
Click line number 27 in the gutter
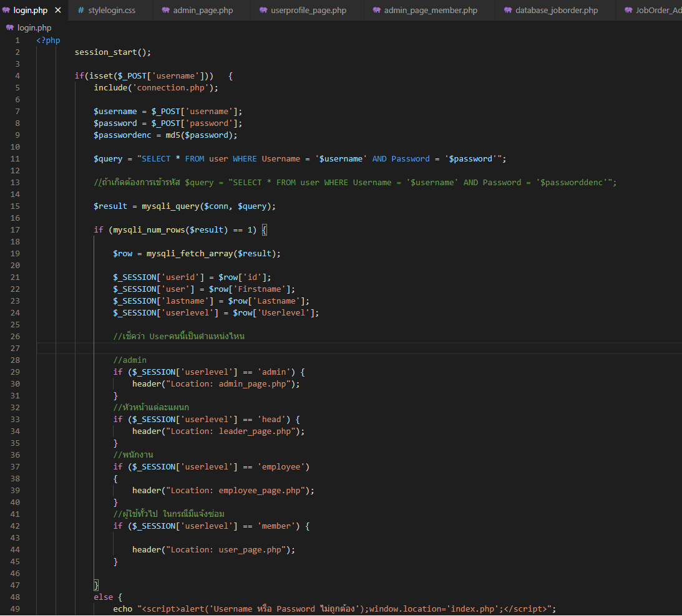point(15,348)
